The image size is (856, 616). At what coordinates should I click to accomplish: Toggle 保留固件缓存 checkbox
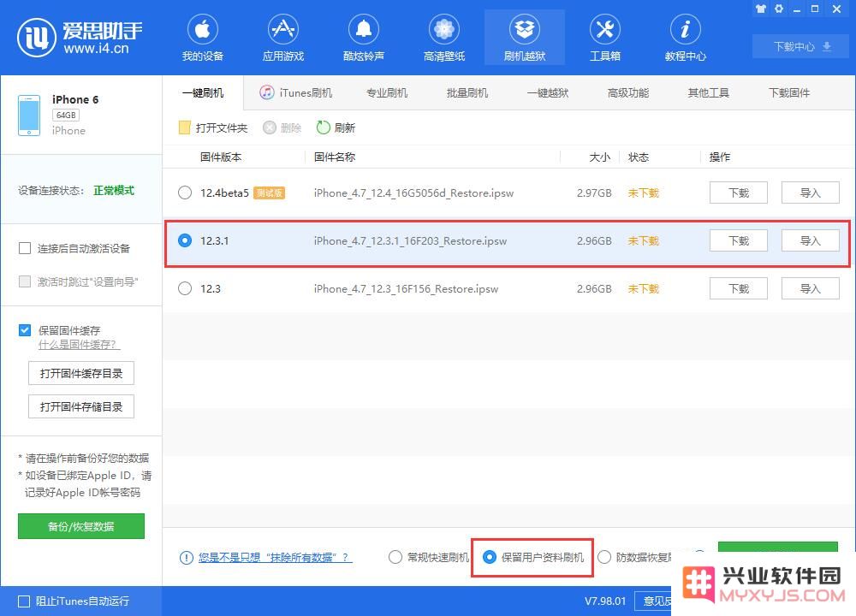(x=25, y=330)
